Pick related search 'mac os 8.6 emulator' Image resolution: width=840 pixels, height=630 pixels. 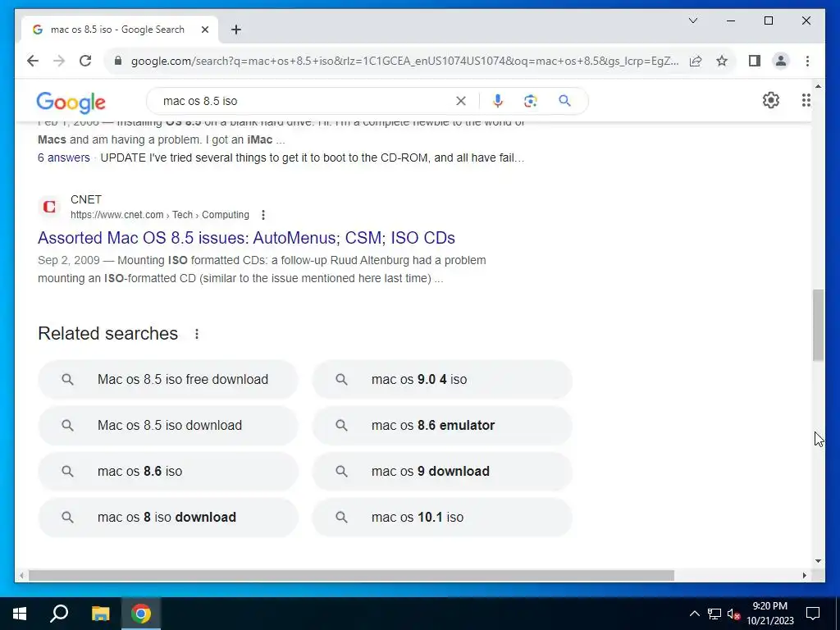(442, 426)
